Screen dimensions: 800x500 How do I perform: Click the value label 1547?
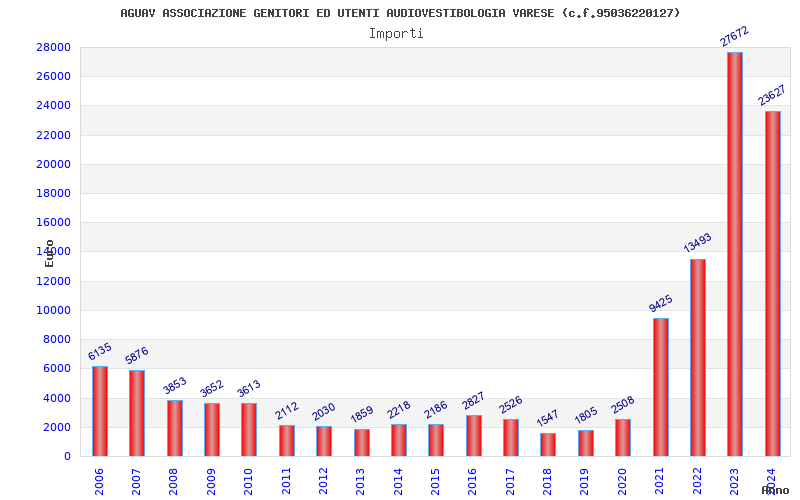547,418
